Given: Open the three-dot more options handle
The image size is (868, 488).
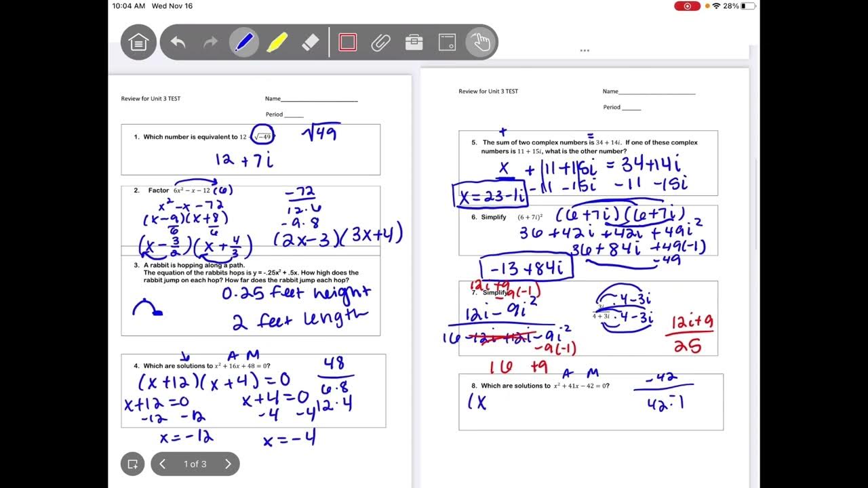Looking at the screenshot, I should pyautogui.click(x=585, y=50).
